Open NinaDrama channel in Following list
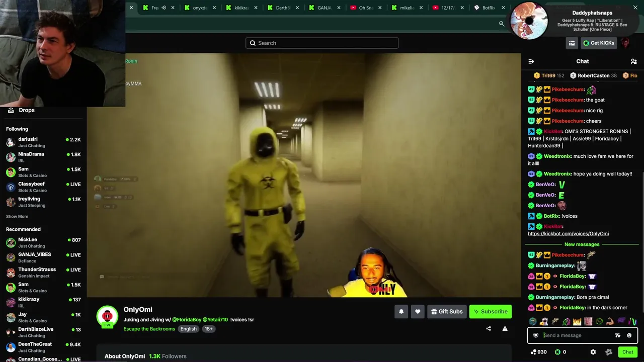The image size is (644, 362). click(x=43, y=157)
